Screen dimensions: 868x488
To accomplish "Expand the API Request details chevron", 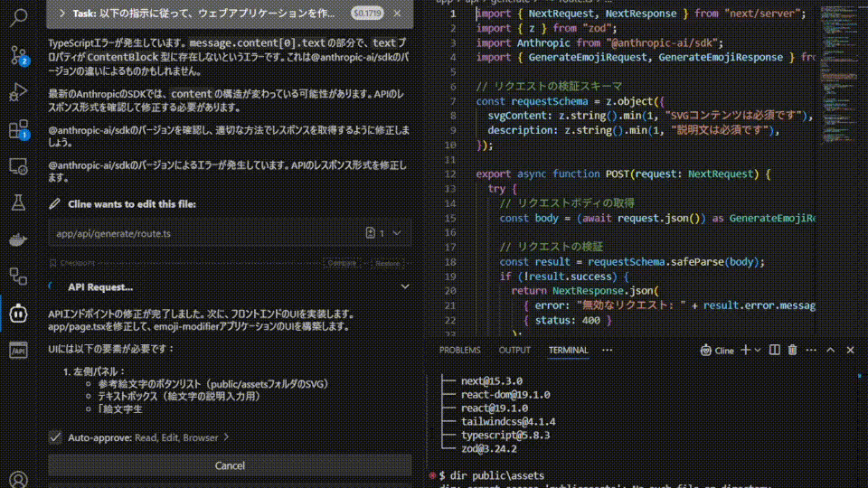I will (405, 286).
